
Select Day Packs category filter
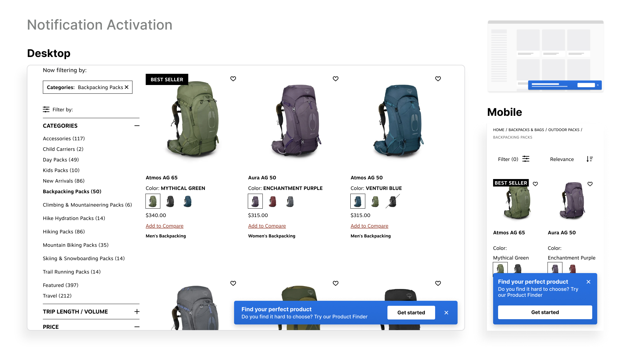[x=61, y=160]
